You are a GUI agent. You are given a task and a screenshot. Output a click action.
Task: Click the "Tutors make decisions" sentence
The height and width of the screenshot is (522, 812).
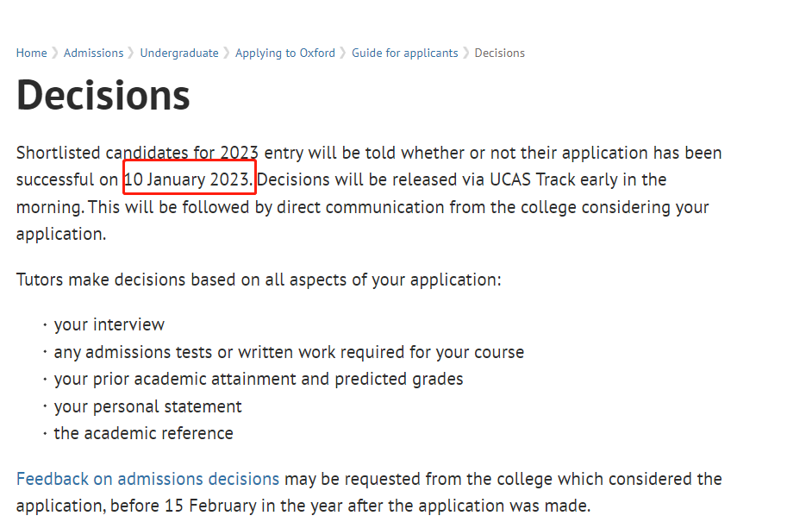[x=259, y=280]
